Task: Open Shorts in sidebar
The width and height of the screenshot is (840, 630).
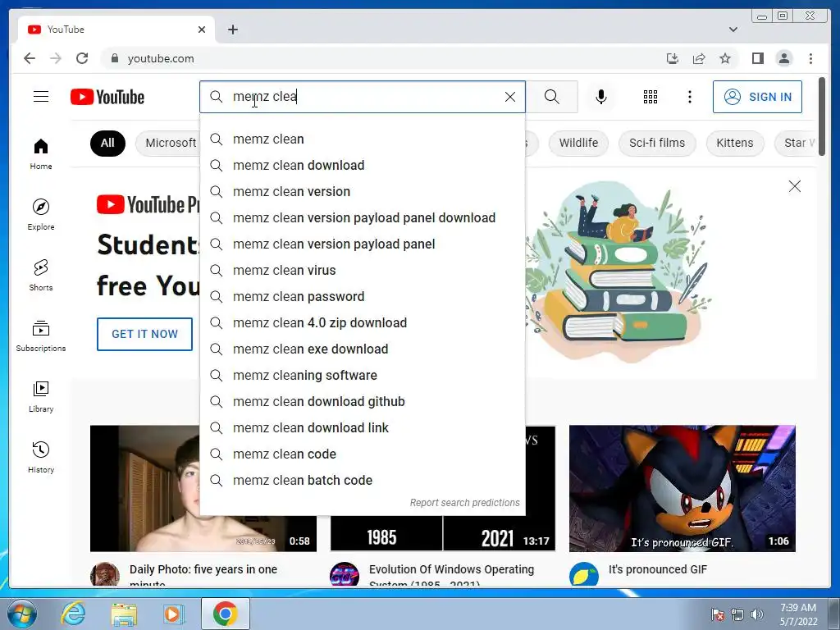Action: [x=41, y=276]
